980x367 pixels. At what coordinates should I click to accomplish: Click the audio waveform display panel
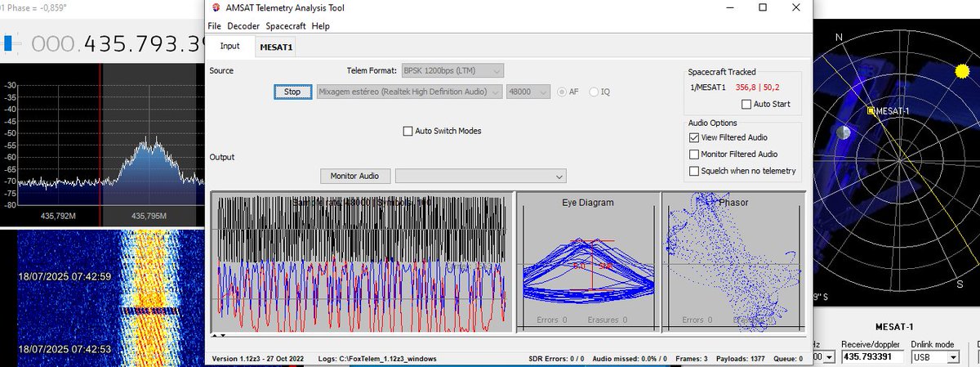point(362,262)
